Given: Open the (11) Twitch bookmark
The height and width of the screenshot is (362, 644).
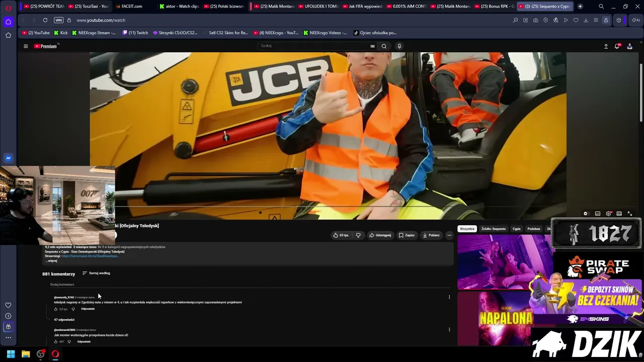Looking at the screenshot, I should 135,33.
